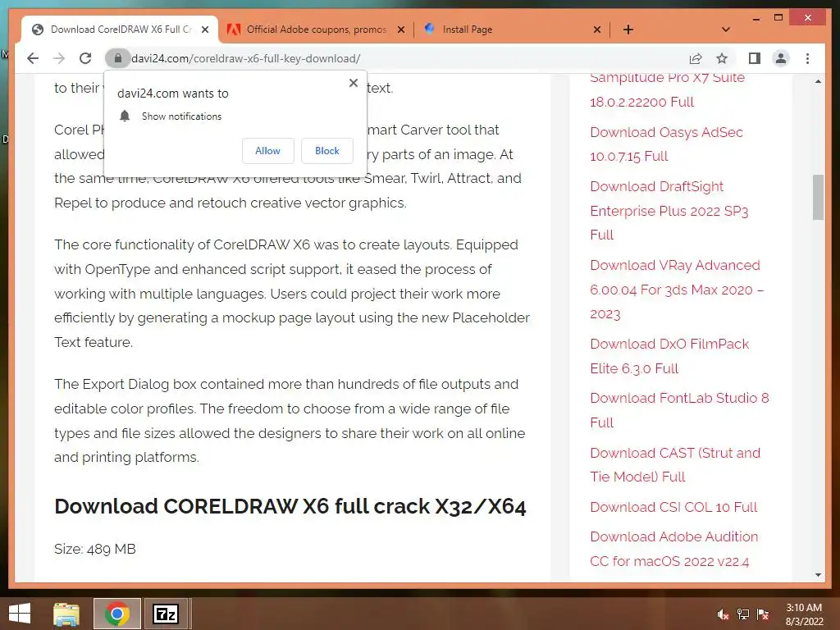The image size is (840, 630).
Task: Open Chrome's three-dot menu
Action: click(x=807, y=58)
